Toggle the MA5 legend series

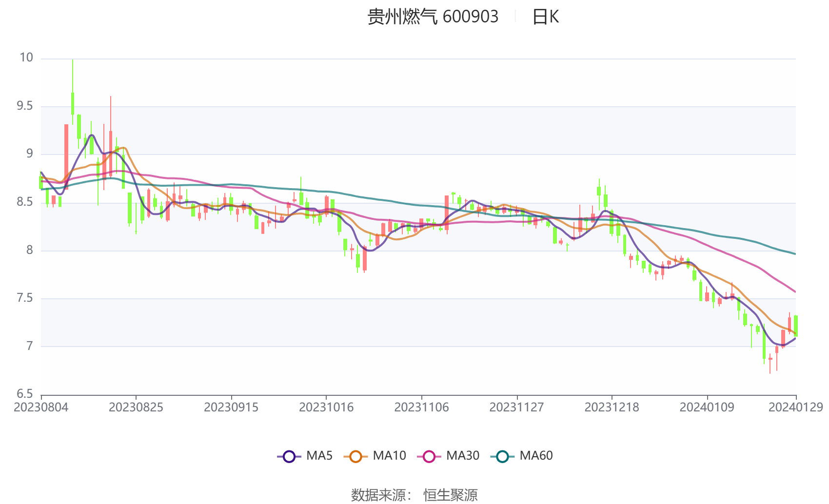point(305,456)
